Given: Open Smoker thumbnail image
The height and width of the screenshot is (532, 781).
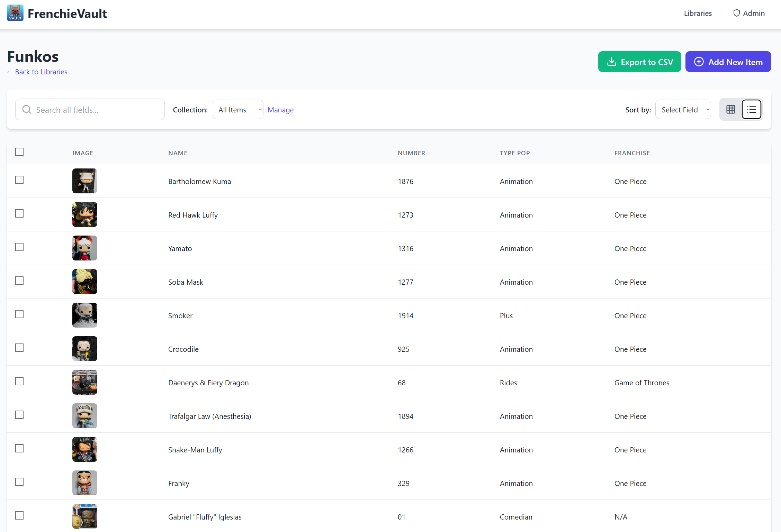Looking at the screenshot, I should point(85,315).
